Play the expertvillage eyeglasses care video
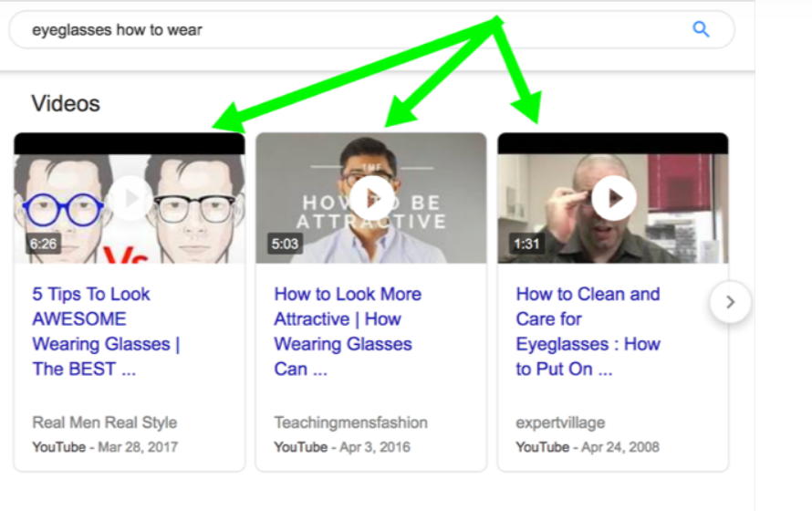The height and width of the screenshot is (511, 812). pyautogui.click(x=613, y=198)
